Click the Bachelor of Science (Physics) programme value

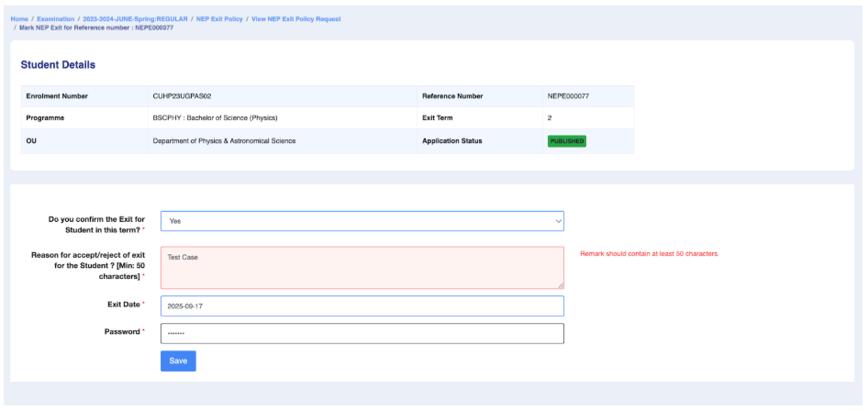pyautogui.click(x=215, y=118)
